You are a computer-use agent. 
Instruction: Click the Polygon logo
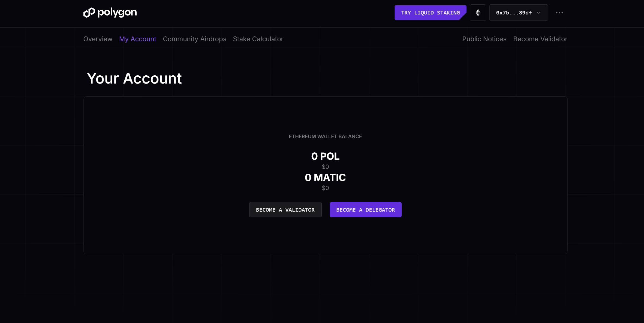[x=110, y=13]
